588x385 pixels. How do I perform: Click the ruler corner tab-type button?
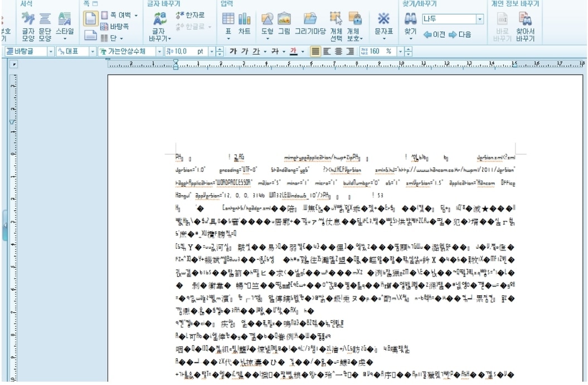14,65
